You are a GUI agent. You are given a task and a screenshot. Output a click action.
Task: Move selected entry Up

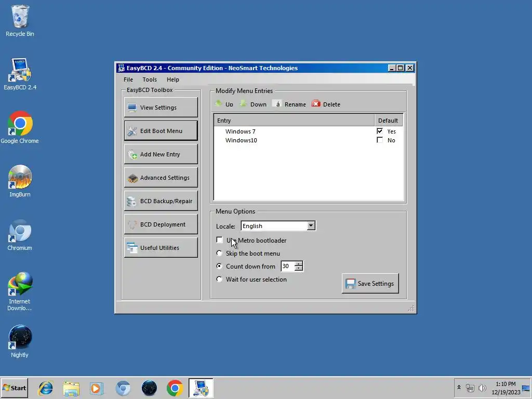click(224, 104)
